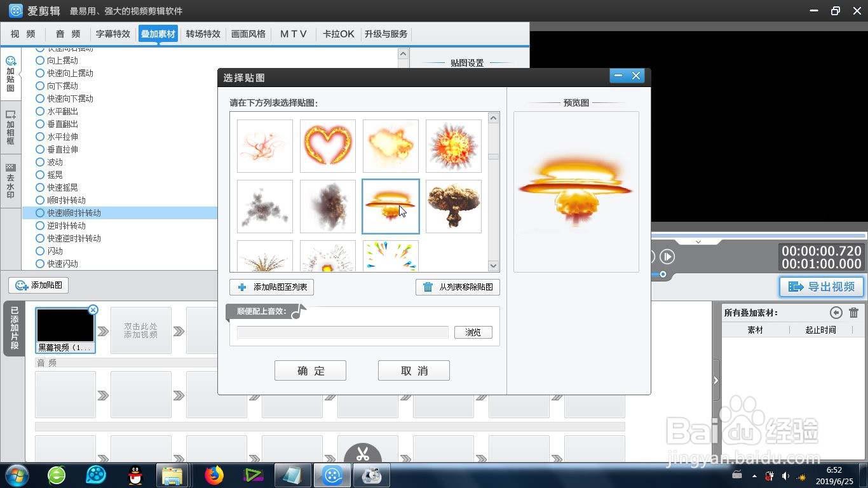Open the 升级与服务 tab
This screenshot has height=488, width=868.
386,34
